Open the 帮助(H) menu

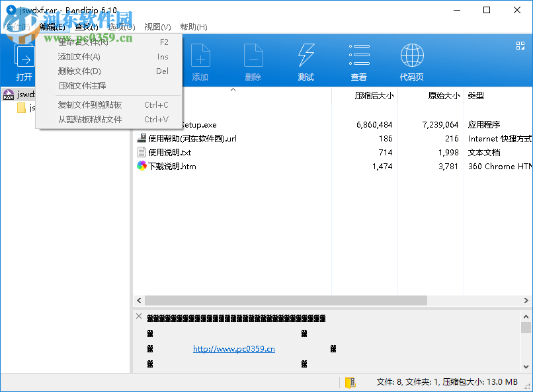pyautogui.click(x=194, y=26)
